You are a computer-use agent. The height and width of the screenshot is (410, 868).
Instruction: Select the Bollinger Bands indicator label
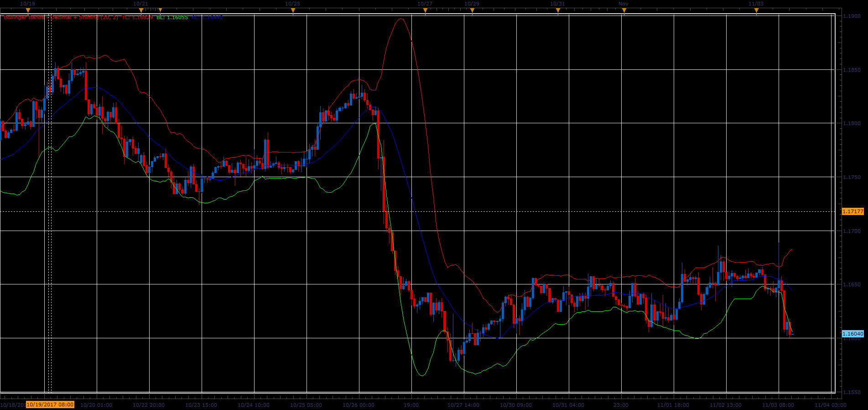(61, 17)
